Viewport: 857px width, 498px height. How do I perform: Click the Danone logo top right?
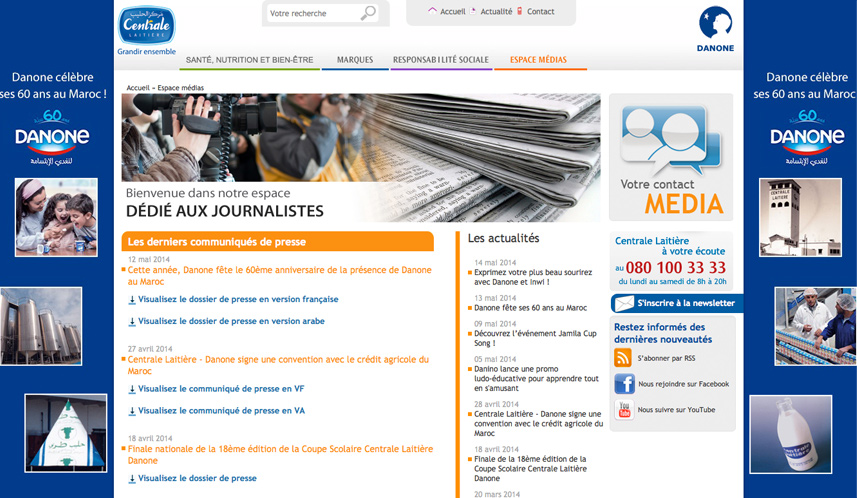(x=715, y=29)
